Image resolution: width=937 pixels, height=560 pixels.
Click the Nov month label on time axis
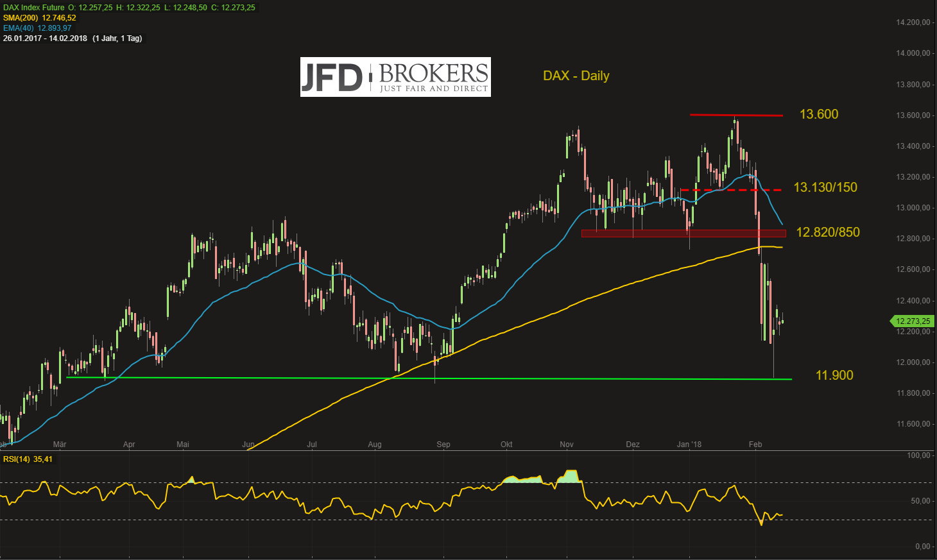tap(567, 445)
